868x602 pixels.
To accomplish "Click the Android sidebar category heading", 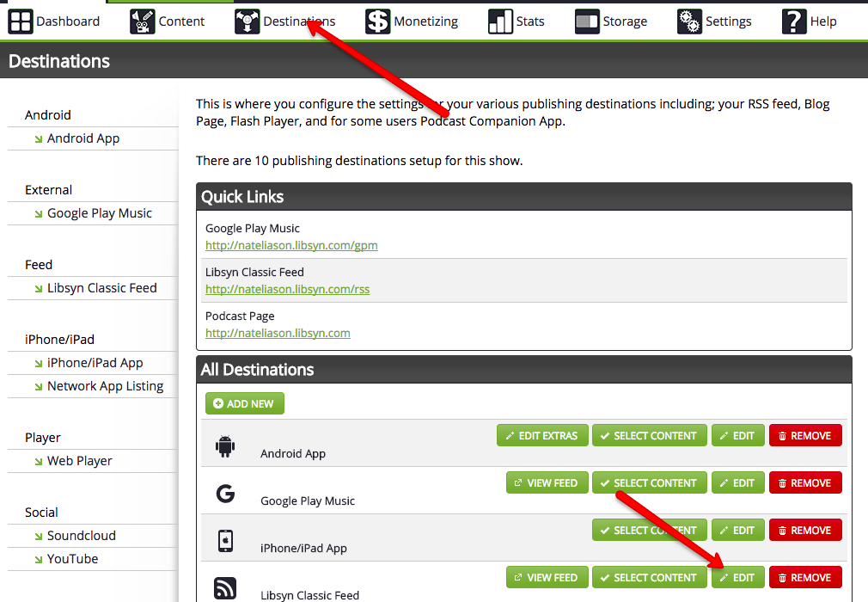I will click(47, 115).
